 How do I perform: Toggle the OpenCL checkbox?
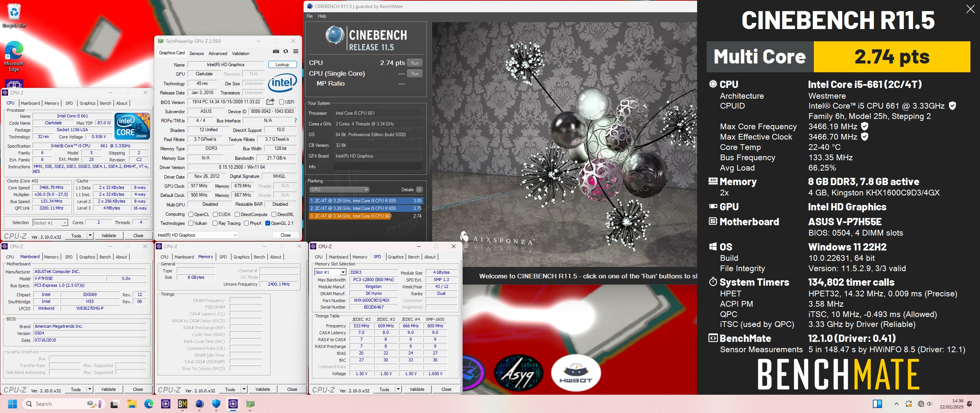[191, 215]
